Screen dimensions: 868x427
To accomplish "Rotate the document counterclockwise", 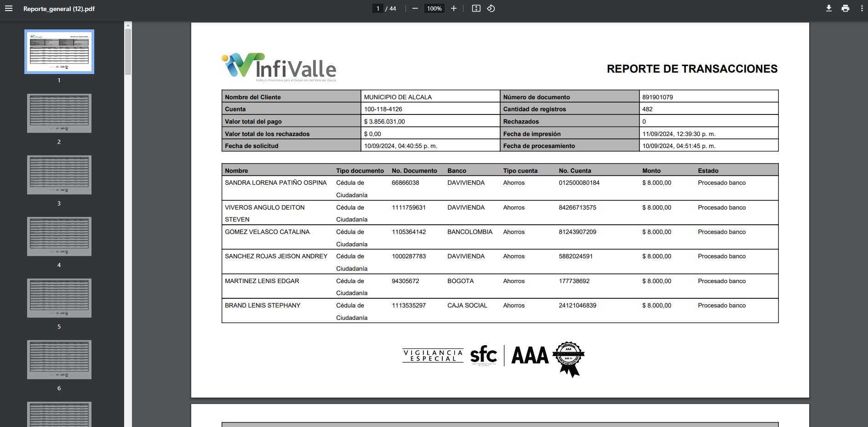I will [491, 8].
